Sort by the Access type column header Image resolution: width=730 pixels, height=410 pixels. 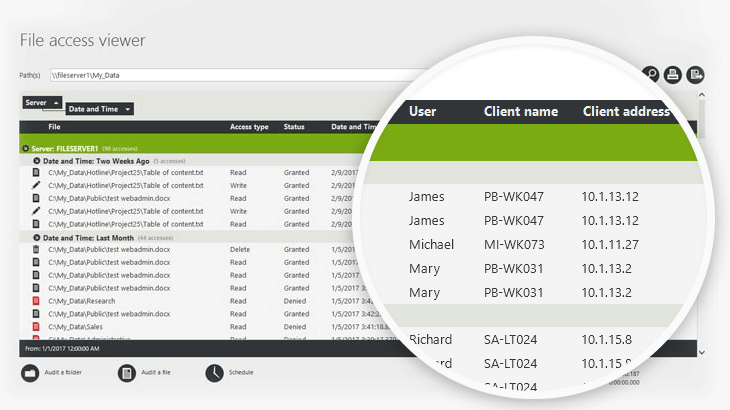coord(249,127)
